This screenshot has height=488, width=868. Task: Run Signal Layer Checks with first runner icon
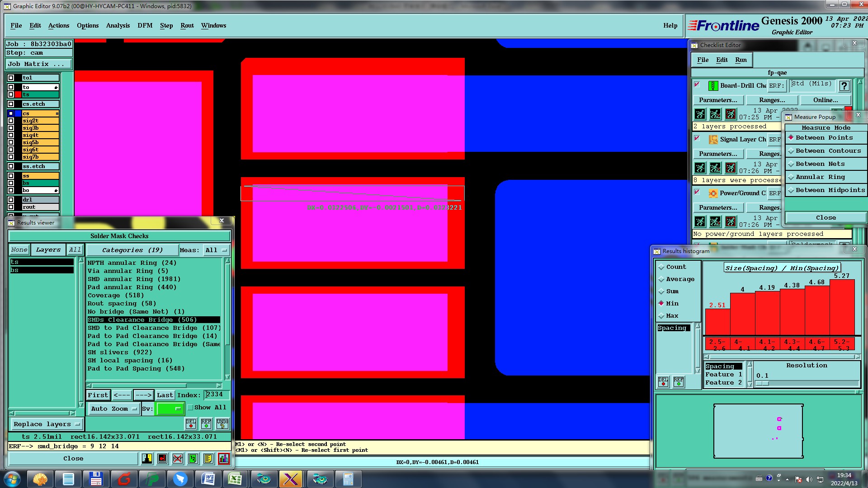700,168
